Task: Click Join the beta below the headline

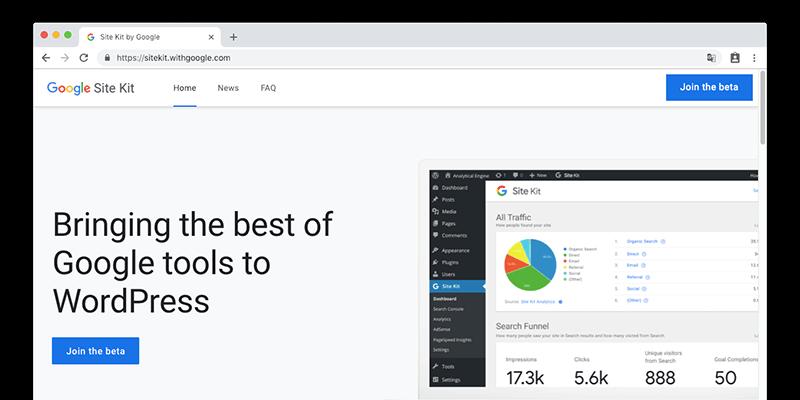Action: [x=95, y=351]
